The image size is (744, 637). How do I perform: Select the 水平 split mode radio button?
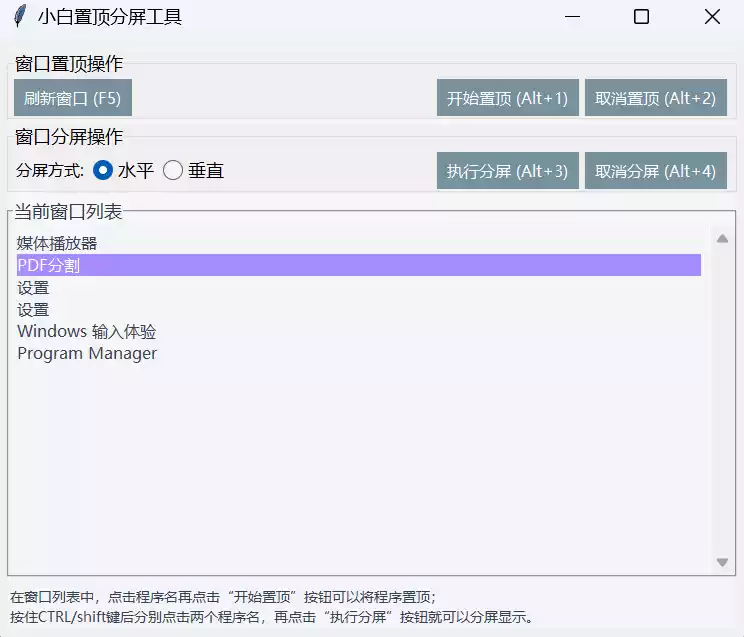[103, 171]
